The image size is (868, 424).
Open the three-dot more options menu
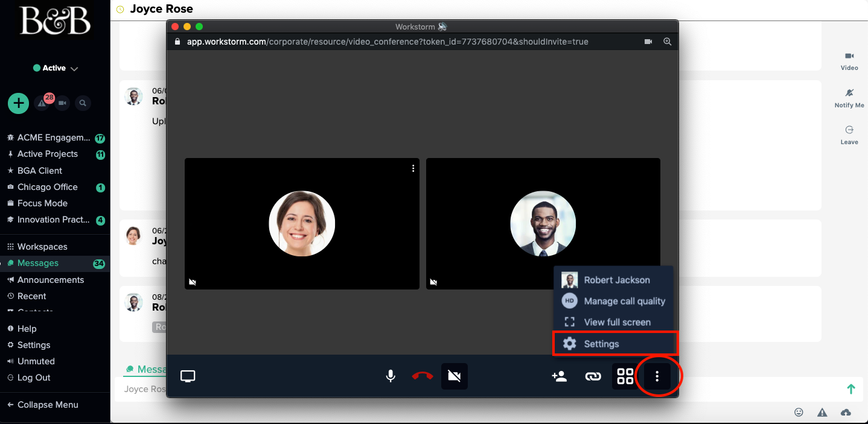pos(657,376)
